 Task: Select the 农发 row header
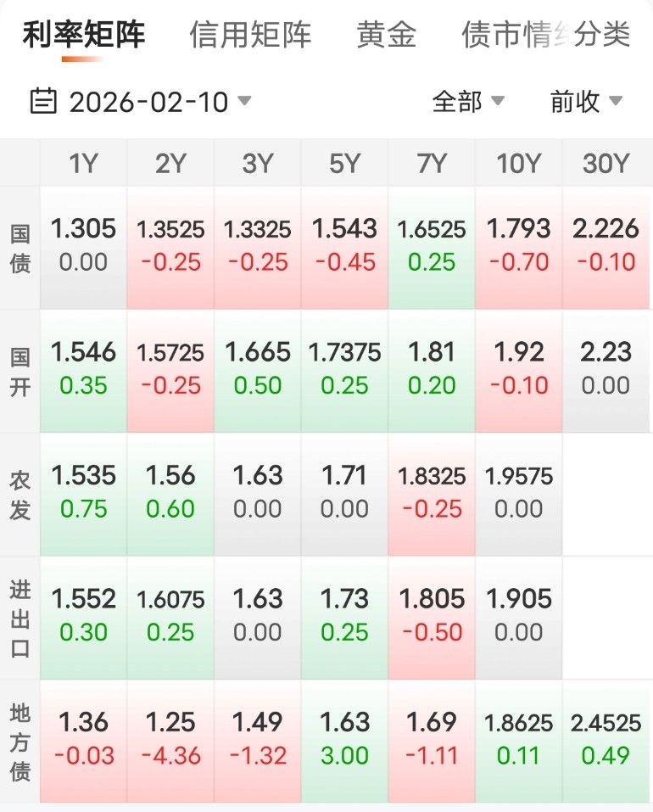20,494
